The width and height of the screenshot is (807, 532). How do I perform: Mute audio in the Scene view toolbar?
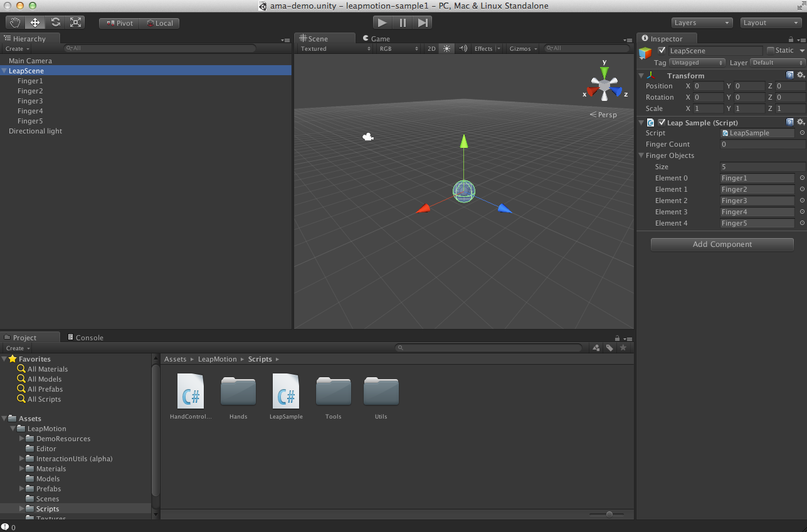click(x=462, y=48)
